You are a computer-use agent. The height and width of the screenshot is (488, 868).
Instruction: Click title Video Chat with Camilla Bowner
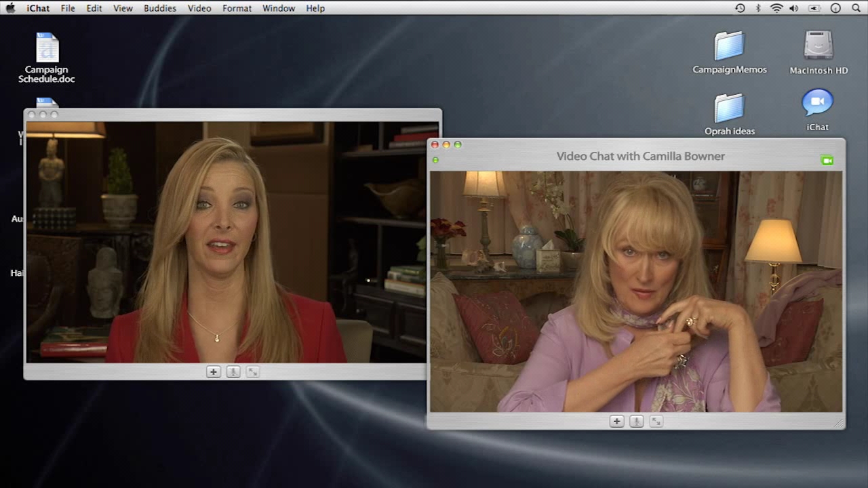pyautogui.click(x=640, y=156)
